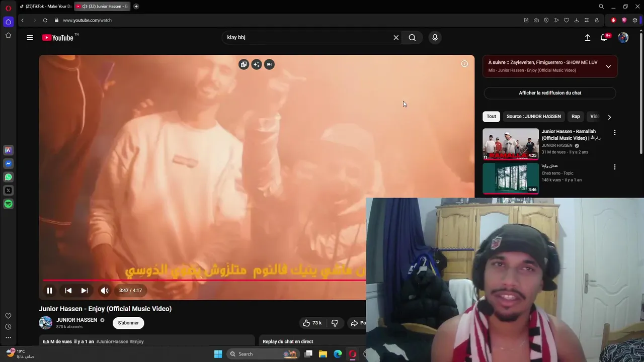The image size is (644, 362).
Task: Select the Junior Hassen browser tab
Action: pos(103,7)
